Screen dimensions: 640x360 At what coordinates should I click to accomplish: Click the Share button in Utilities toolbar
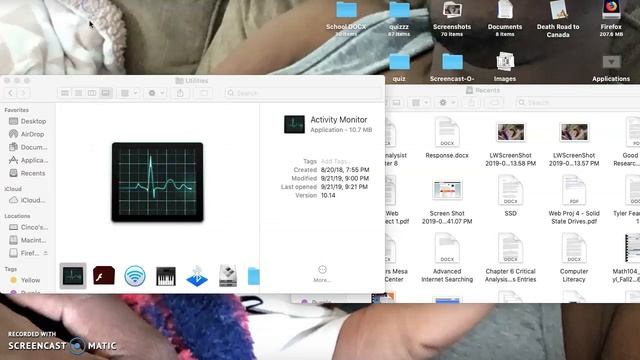180,93
